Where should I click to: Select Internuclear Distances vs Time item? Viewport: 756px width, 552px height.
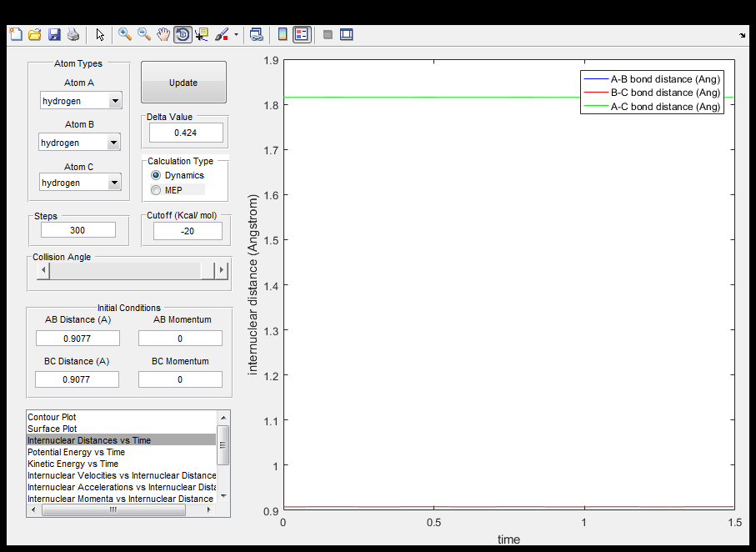121,440
